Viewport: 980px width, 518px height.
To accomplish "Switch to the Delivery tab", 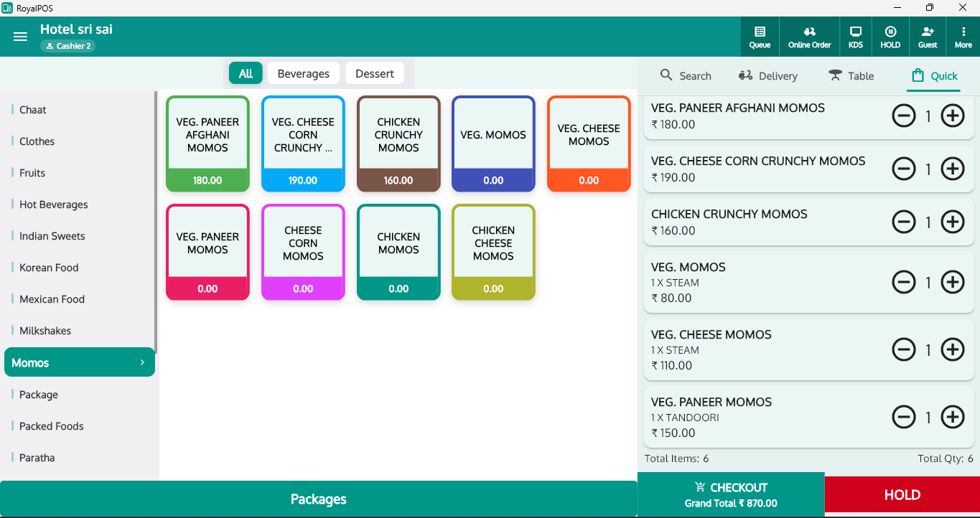I will pyautogui.click(x=767, y=75).
